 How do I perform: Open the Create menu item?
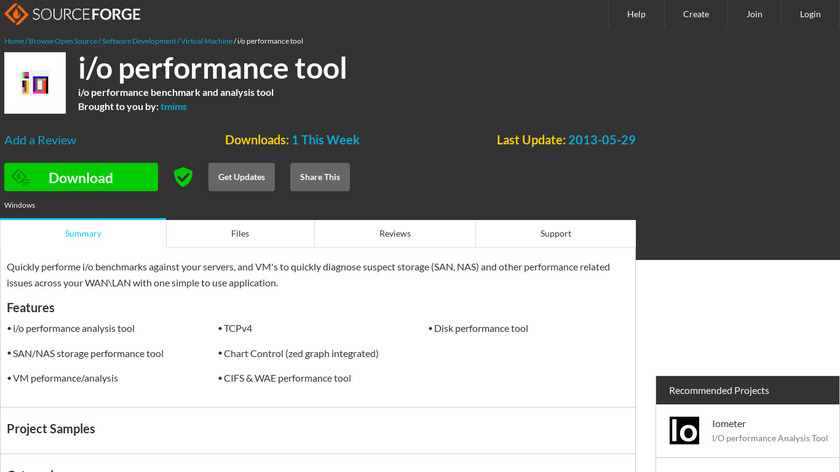click(696, 14)
